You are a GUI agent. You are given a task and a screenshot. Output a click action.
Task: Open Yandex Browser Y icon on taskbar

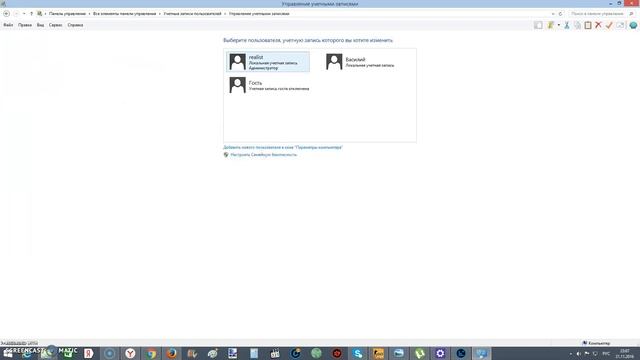pos(130,353)
